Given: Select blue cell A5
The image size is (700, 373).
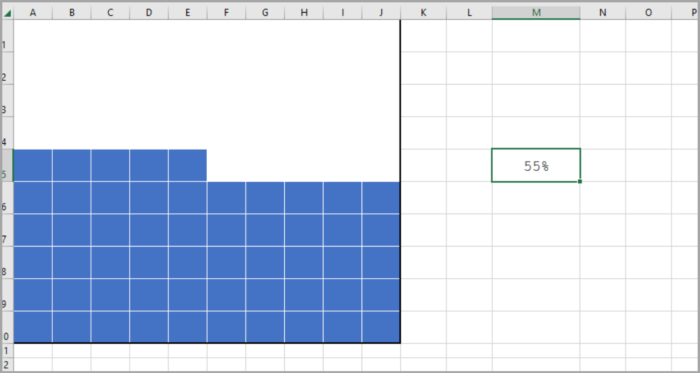Looking at the screenshot, I should point(33,166).
